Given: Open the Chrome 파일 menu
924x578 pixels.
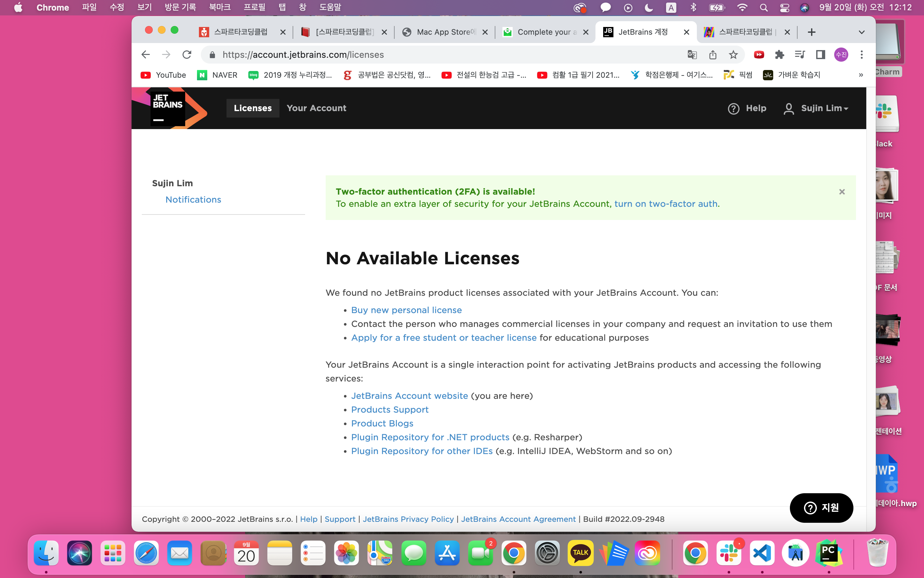Looking at the screenshot, I should pyautogui.click(x=89, y=7).
